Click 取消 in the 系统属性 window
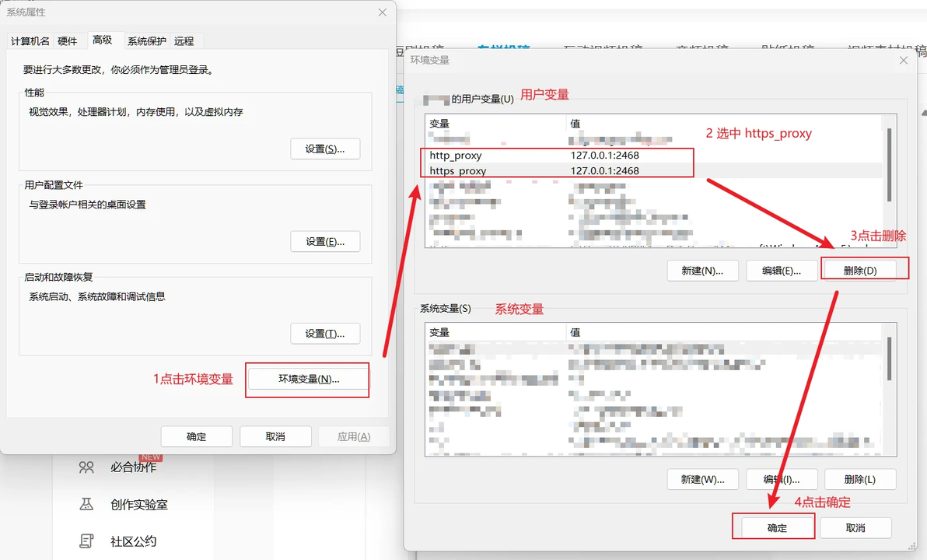The image size is (927, 560). 275,436
